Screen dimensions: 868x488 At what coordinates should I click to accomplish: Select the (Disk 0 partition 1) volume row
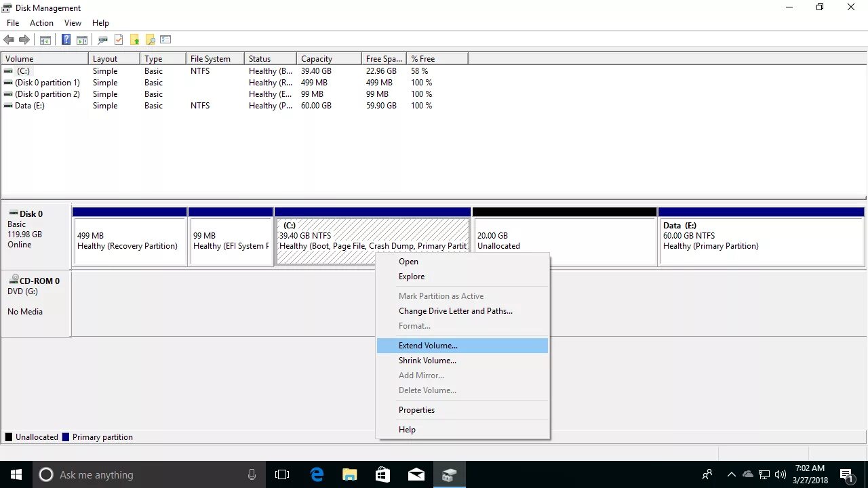click(x=235, y=83)
